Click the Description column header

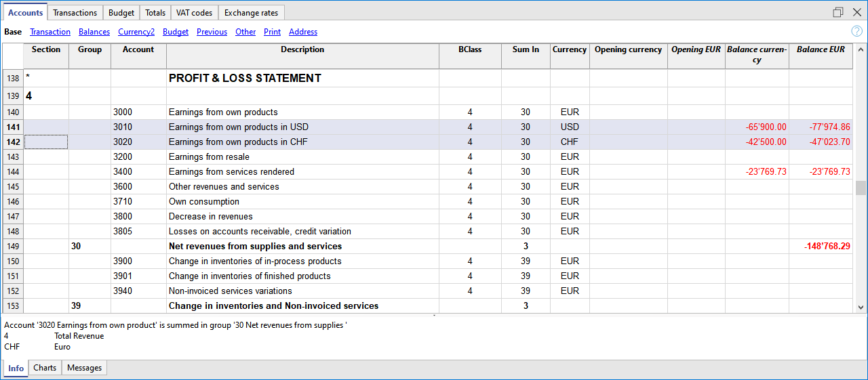(x=302, y=49)
